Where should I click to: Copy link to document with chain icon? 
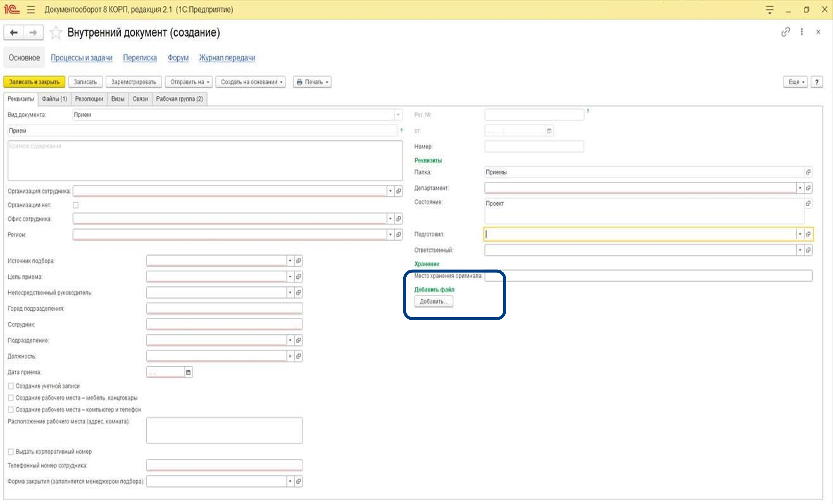coord(785,32)
